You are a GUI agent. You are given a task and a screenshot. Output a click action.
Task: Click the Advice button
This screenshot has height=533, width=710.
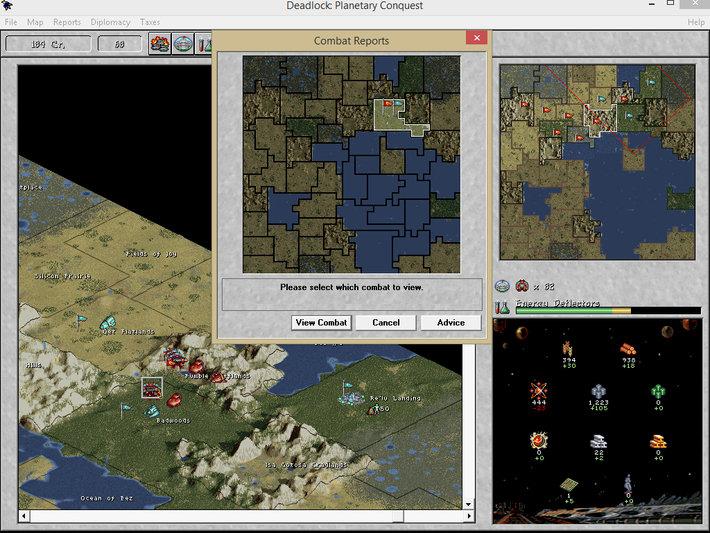click(451, 322)
